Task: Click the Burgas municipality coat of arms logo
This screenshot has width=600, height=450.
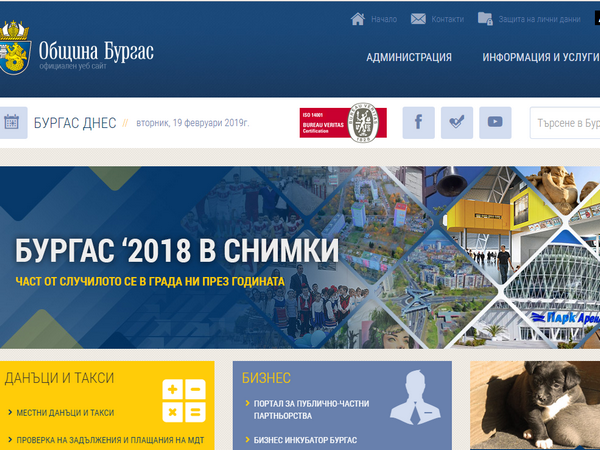Action: [15, 47]
